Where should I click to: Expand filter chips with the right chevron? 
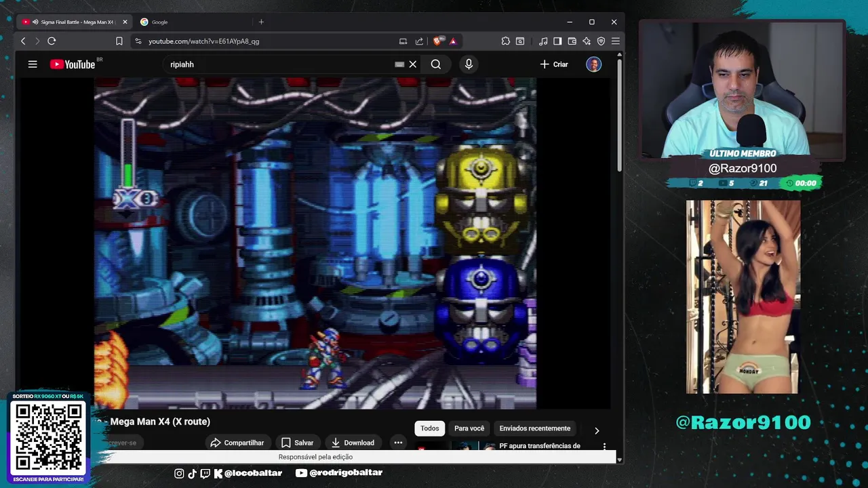[x=597, y=430]
